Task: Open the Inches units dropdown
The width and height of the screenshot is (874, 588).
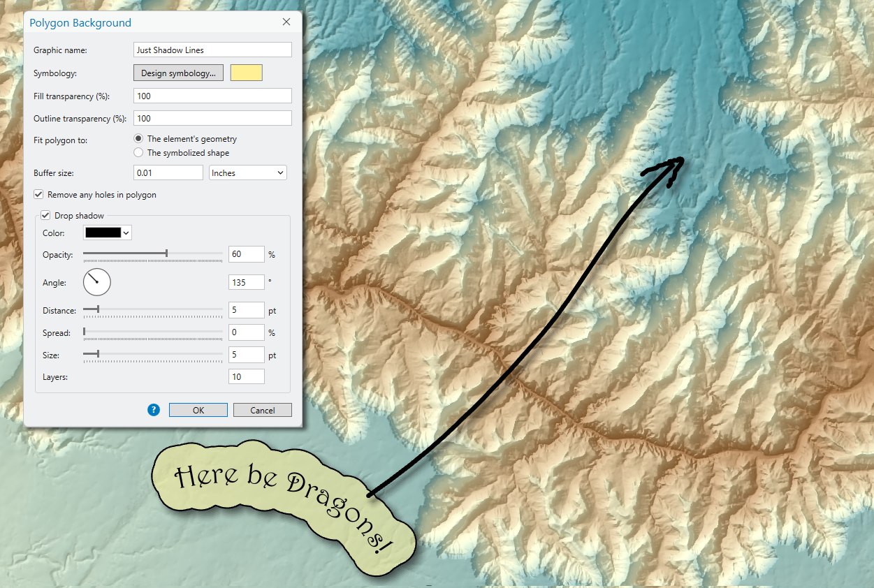Action: pyautogui.click(x=248, y=172)
